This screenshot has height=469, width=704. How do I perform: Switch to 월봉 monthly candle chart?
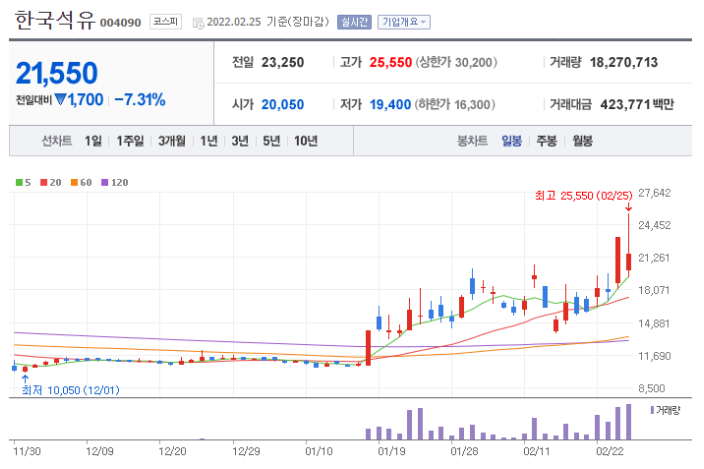pyautogui.click(x=582, y=141)
